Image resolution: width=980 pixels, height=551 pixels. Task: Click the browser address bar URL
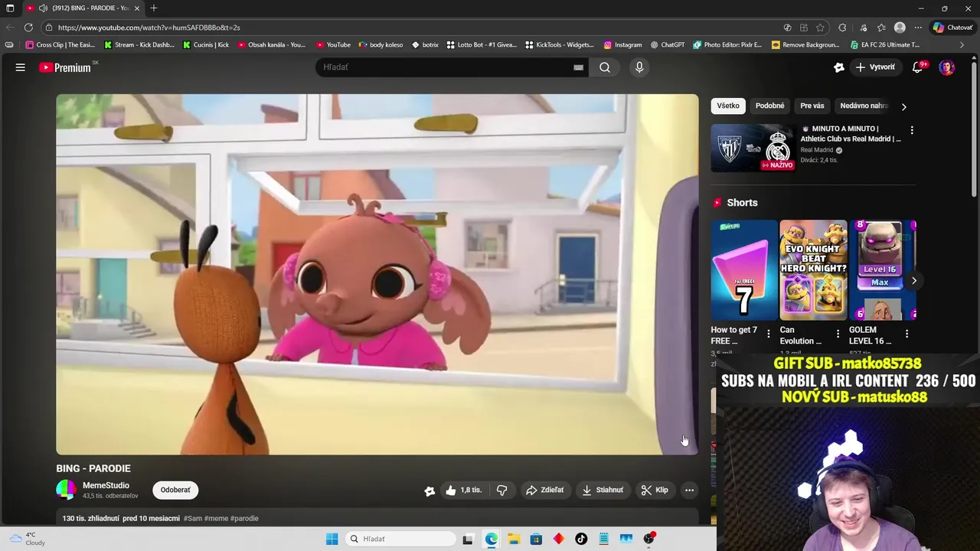click(x=149, y=28)
